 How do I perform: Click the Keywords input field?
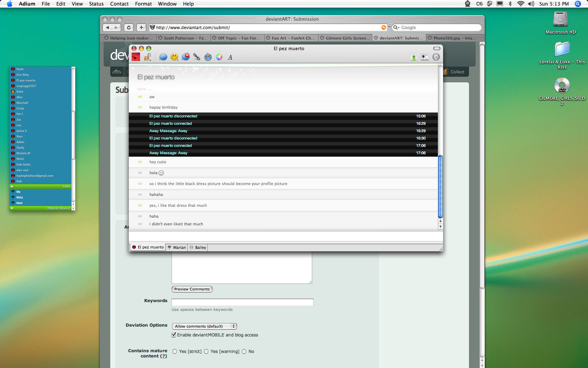click(242, 302)
